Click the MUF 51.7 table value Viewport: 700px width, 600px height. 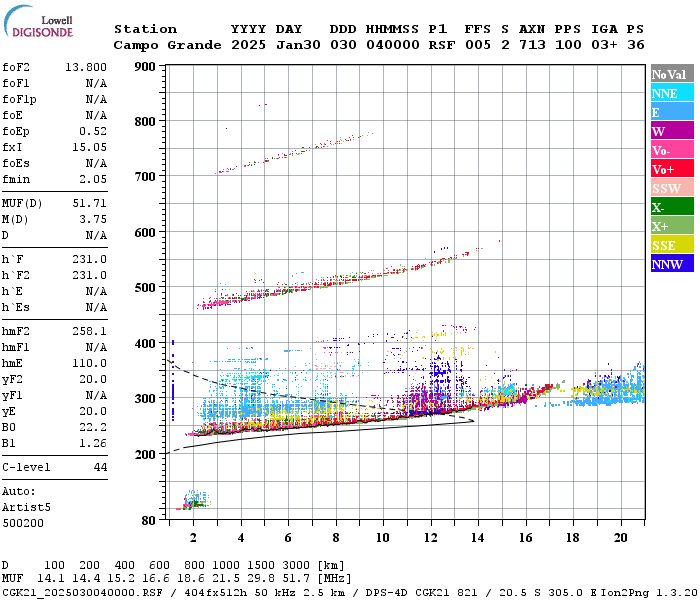pyautogui.click(x=296, y=578)
